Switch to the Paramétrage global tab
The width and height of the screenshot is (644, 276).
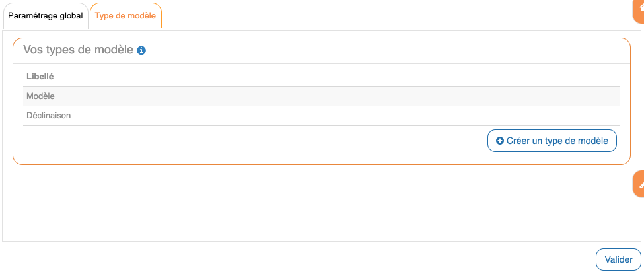46,16
